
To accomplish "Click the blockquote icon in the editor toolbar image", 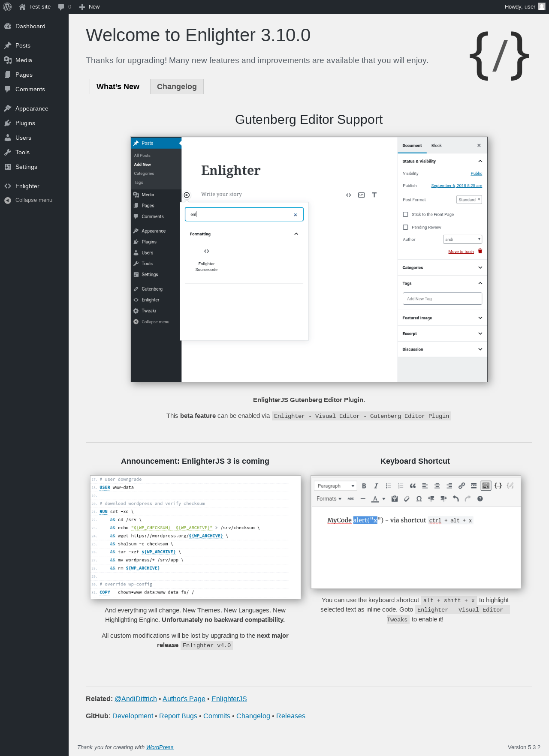I will pos(413,486).
